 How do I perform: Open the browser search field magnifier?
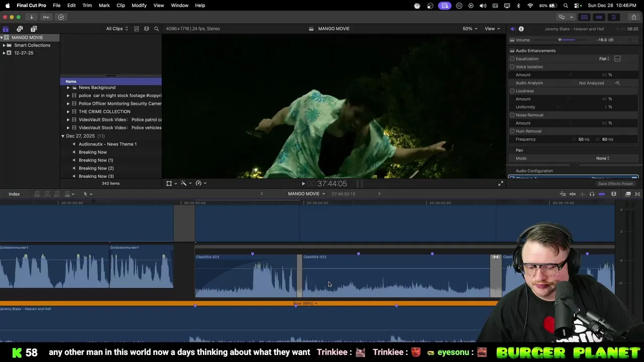(x=156, y=29)
